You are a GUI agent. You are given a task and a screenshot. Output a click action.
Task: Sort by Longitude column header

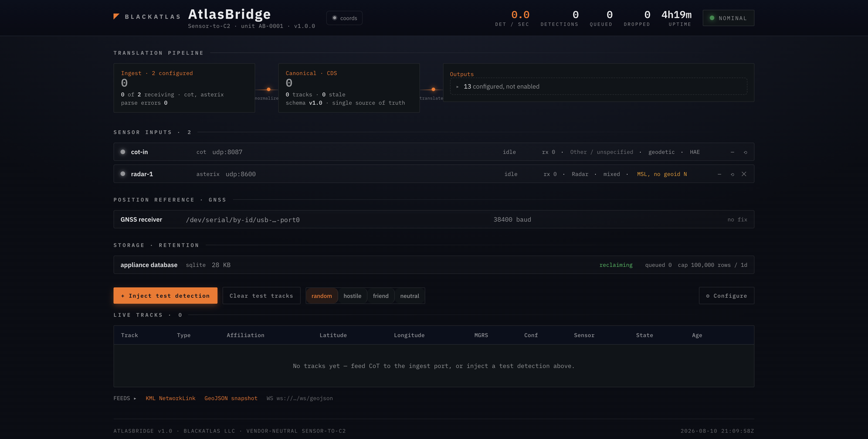click(x=410, y=335)
